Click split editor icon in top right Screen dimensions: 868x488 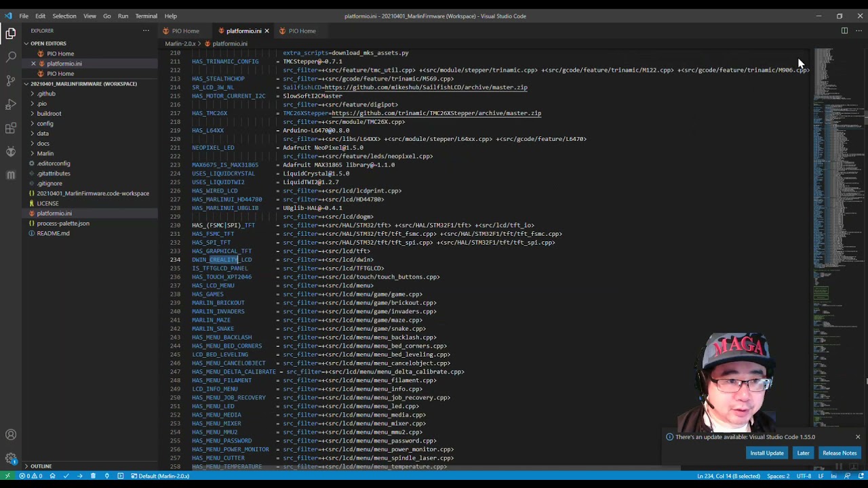point(844,30)
